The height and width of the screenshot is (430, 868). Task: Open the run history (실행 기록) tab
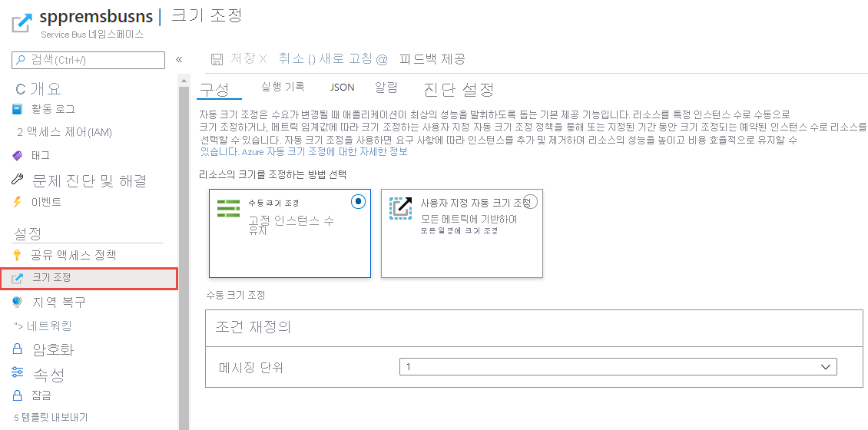(x=283, y=88)
